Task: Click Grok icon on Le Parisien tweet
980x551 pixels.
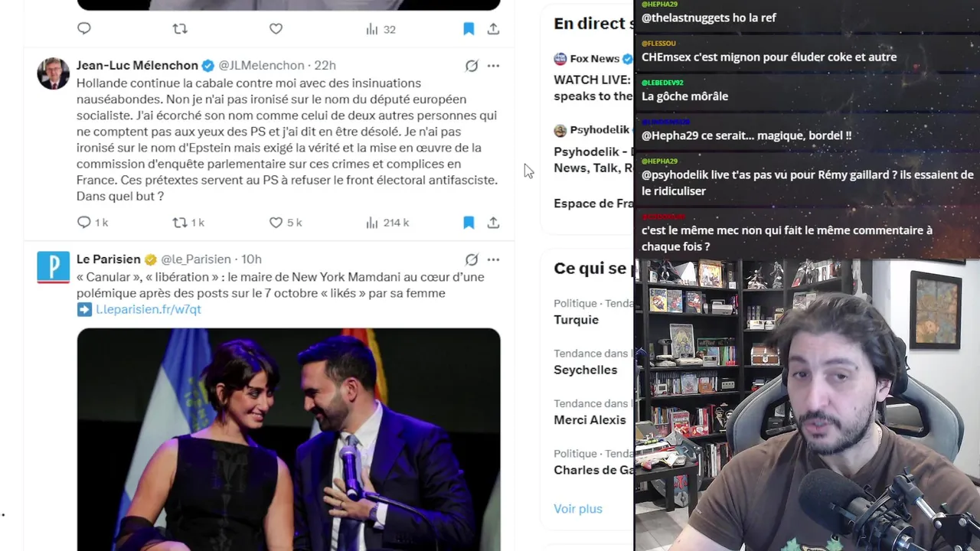Action: click(472, 259)
